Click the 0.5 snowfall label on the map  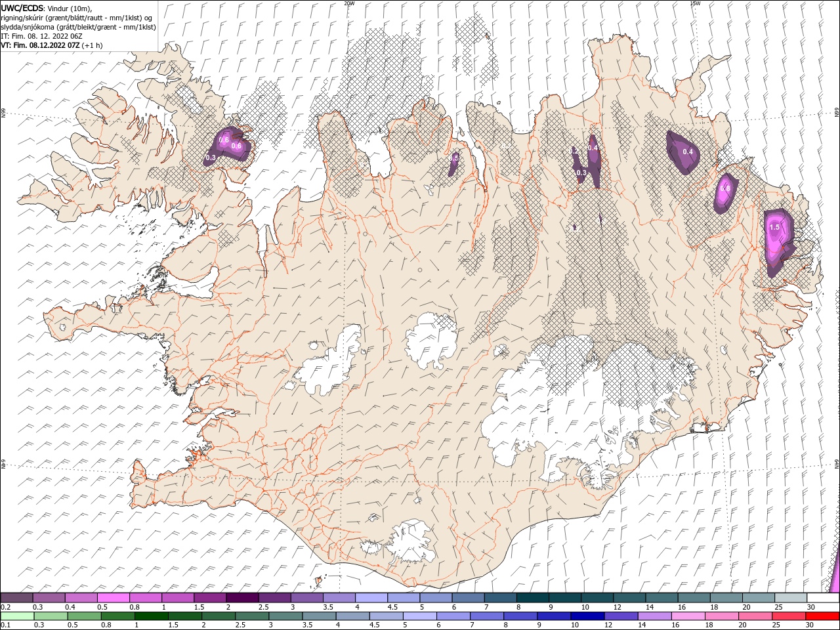click(x=454, y=158)
